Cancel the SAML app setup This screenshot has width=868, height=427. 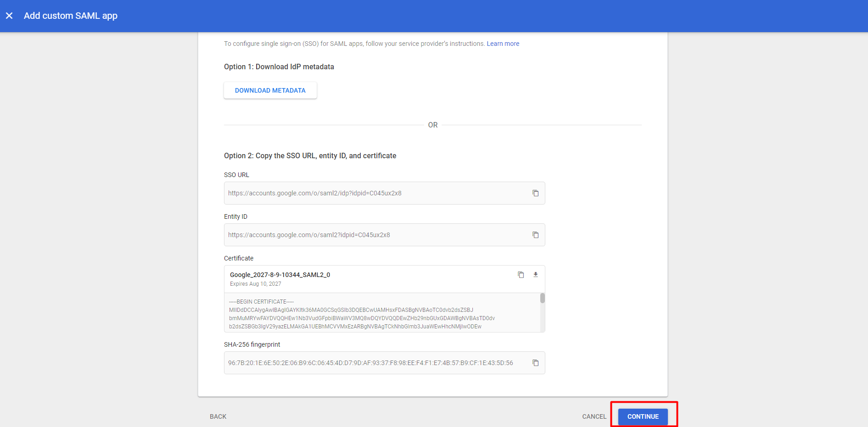[594, 416]
